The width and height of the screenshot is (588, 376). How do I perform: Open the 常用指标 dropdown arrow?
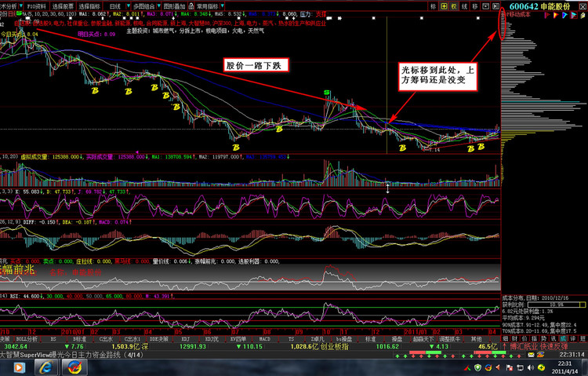coord(223,6)
